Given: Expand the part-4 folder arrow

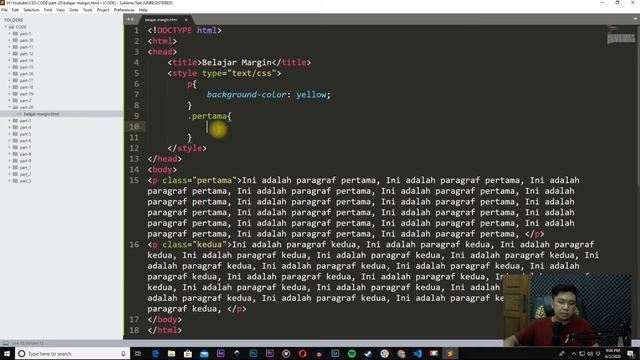Looking at the screenshot, I should tap(9, 127).
